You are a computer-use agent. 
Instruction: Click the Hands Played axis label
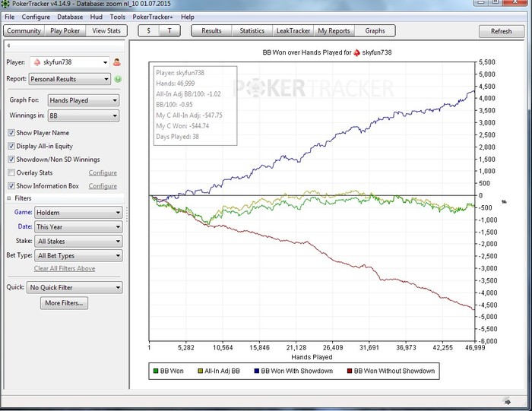(x=312, y=357)
